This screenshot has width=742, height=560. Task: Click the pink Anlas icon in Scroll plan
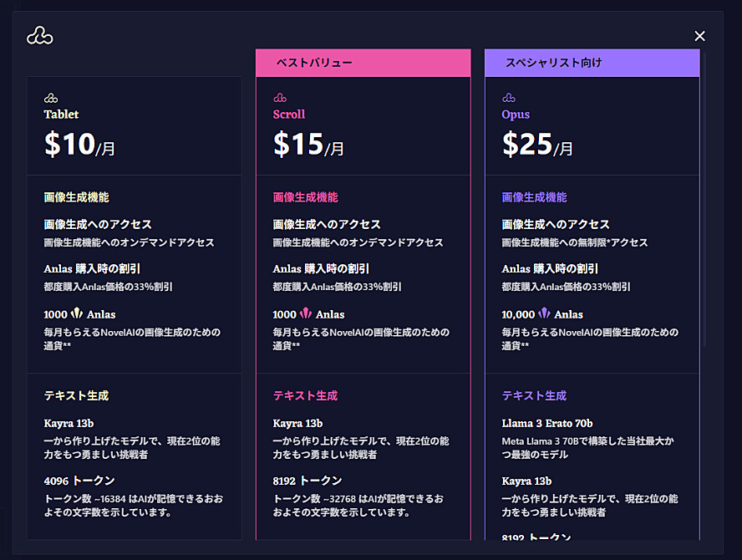[x=306, y=313]
